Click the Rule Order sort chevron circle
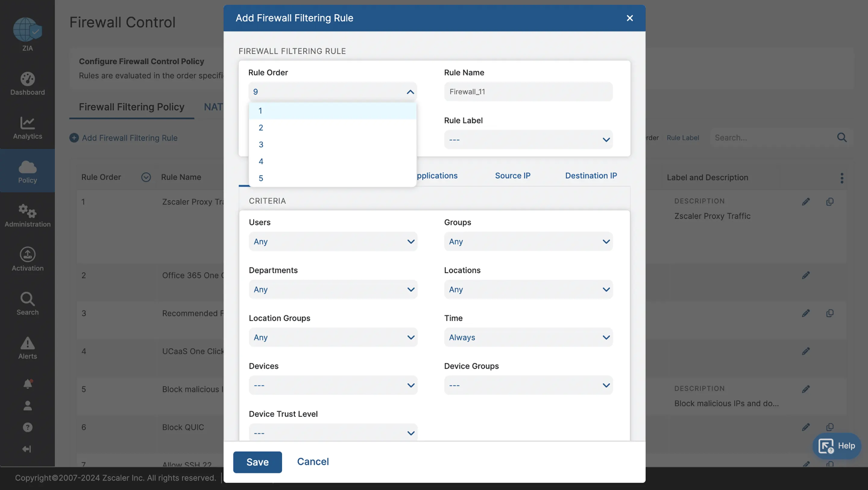The width and height of the screenshot is (868, 490). point(146,177)
